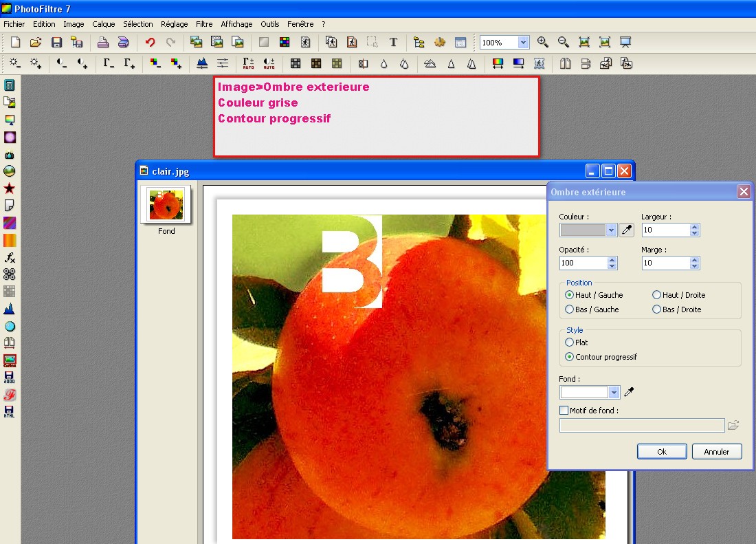Screen dimensions: 756x544
Task: Open the Sélection menu
Action: pos(138,24)
